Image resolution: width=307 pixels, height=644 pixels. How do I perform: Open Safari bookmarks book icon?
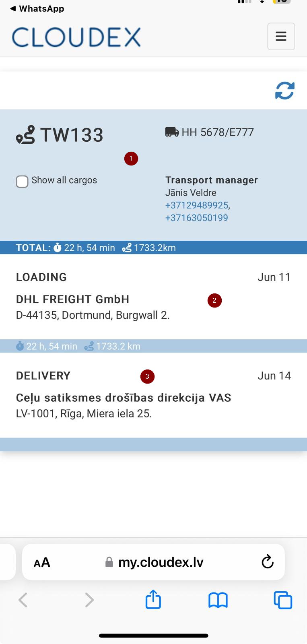(x=218, y=600)
